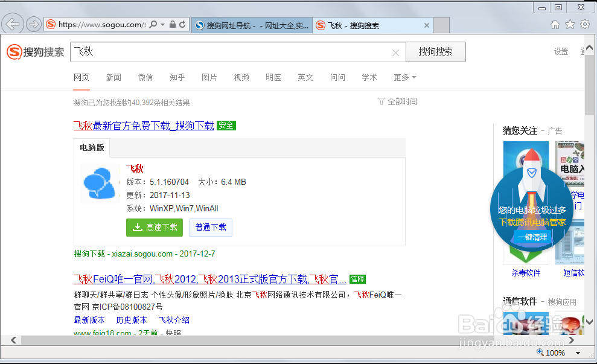Select the 微信 search category
The image size is (597, 364).
click(x=145, y=77)
